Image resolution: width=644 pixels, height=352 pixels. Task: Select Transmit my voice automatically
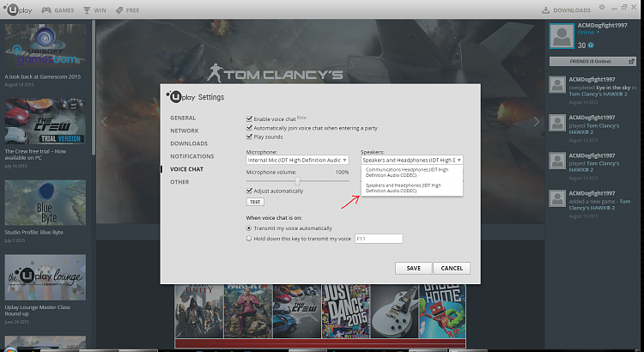click(249, 228)
